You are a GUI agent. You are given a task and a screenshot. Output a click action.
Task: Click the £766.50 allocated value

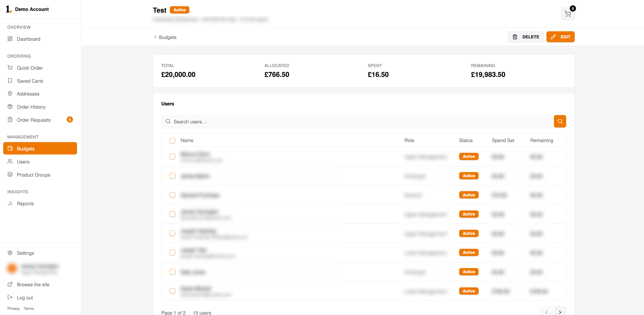[276, 75]
